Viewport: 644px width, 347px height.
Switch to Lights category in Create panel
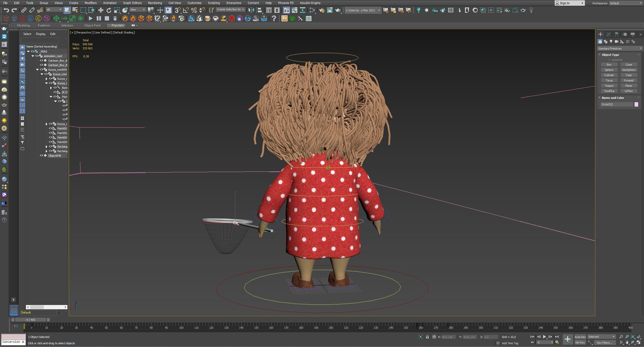[x=611, y=41]
